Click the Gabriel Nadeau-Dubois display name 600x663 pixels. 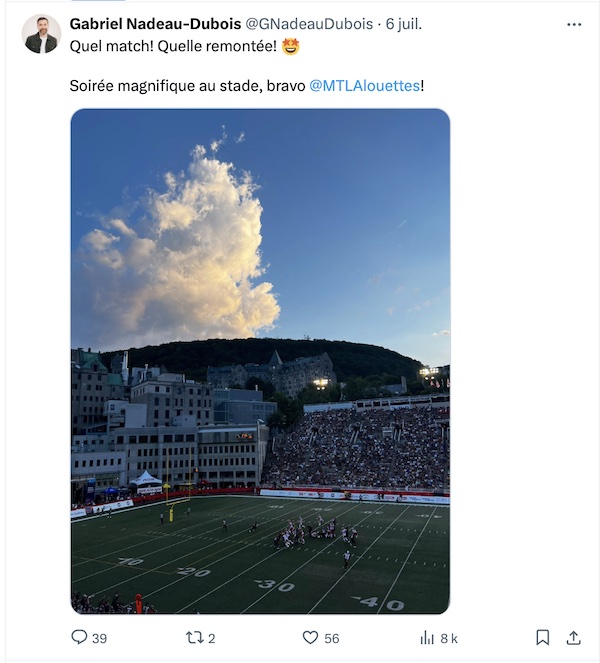point(155,24)
